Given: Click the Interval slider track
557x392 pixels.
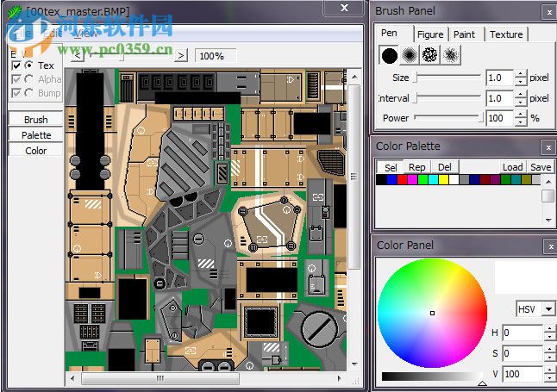Looking at the screenshot, I should coord(447,98).
